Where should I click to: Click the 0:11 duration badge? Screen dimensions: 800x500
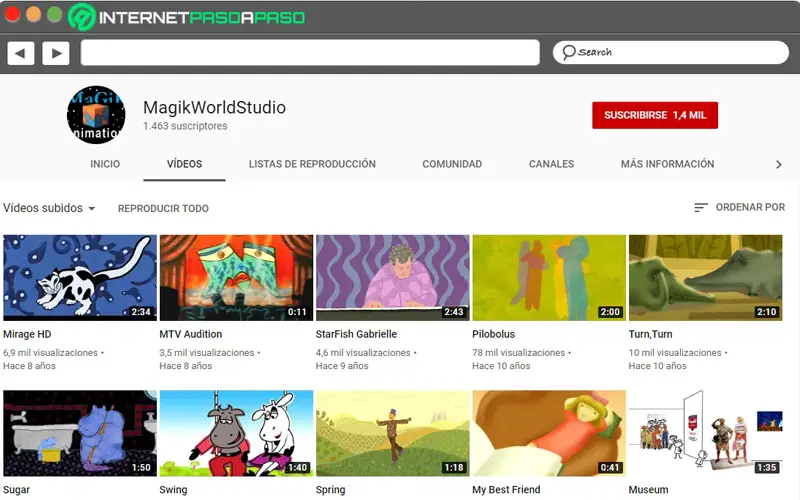pyautogui.click(x=297, y=312)
